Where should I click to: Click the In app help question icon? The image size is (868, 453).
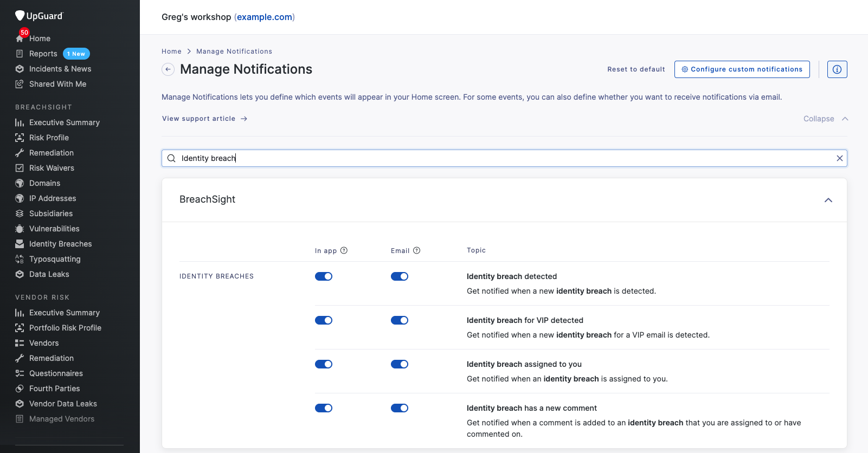click(x=344, y=250)
